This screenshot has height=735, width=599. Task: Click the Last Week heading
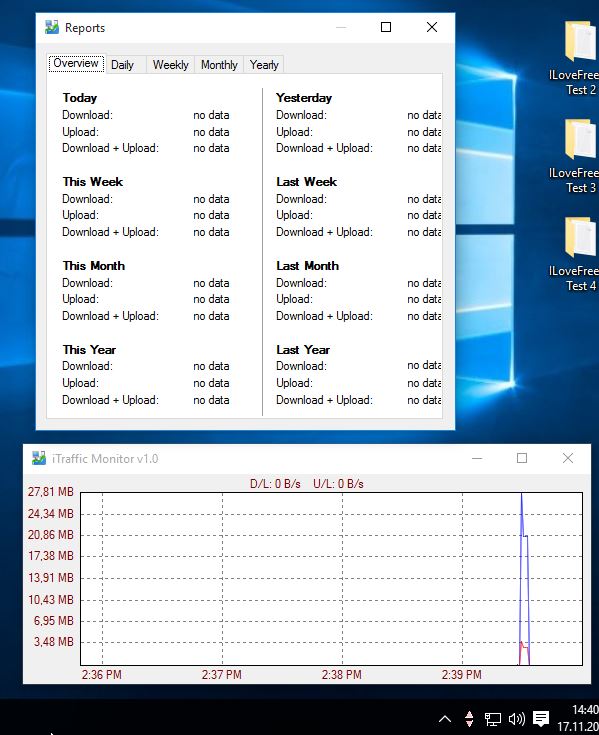click(307, 182)
